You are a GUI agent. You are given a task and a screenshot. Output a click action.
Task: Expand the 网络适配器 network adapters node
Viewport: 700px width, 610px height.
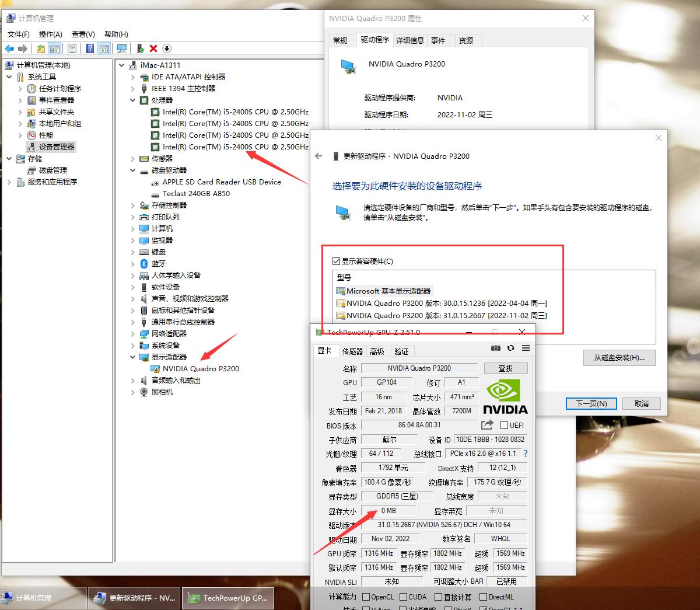tap(133, 333)
